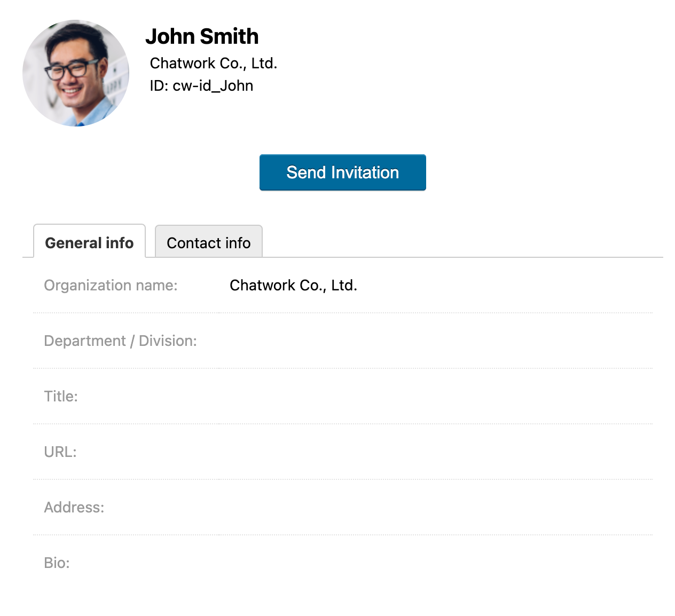
Task: Click the John Smith name heading
Action: pos(202,36)
